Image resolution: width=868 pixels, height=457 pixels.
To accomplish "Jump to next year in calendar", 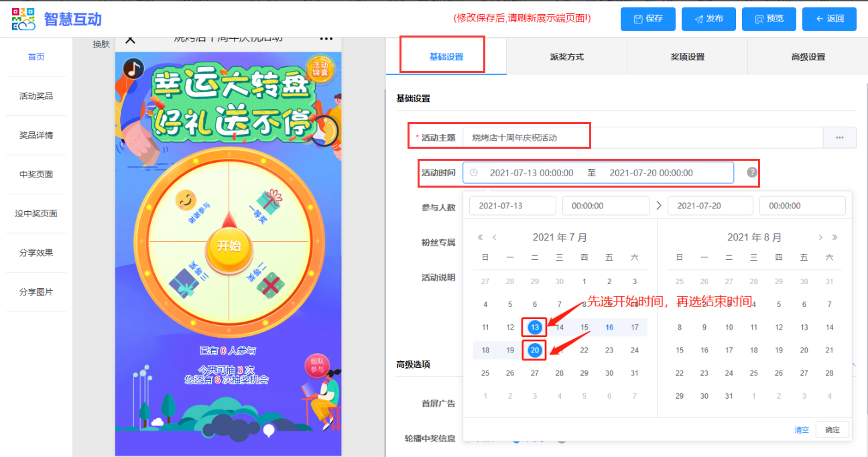I will (835, 238).
